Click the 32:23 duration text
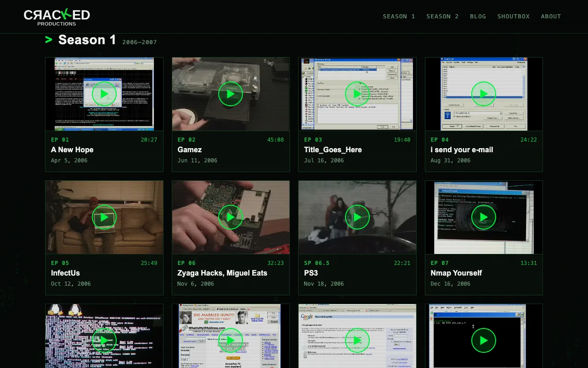 tap(276, 263)
